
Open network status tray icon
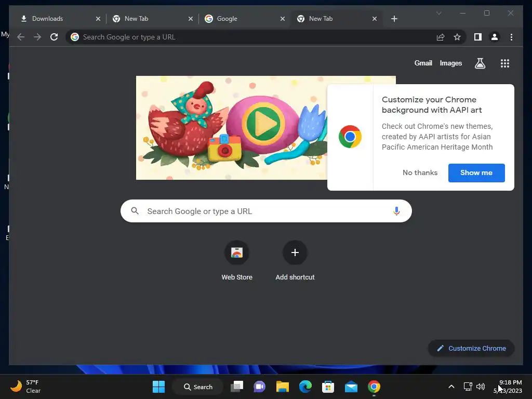[468, 387]
